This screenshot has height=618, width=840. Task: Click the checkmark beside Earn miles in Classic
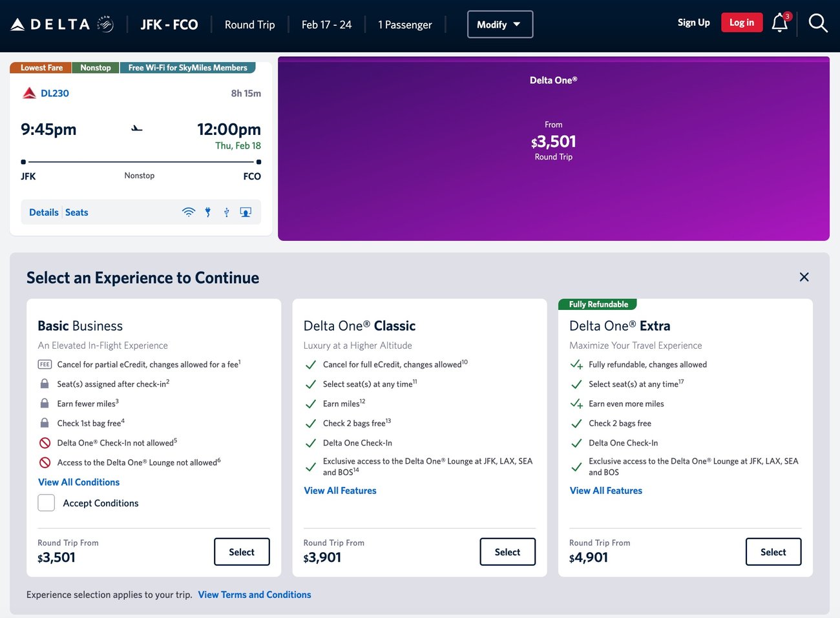tap(311, 404)
